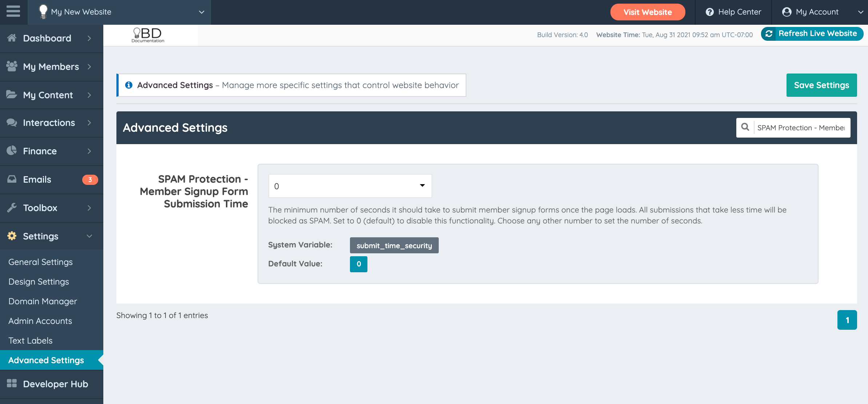Open the submission time seconds dropdown
Screen dimensions: 868x404
[x=350, y=186]
